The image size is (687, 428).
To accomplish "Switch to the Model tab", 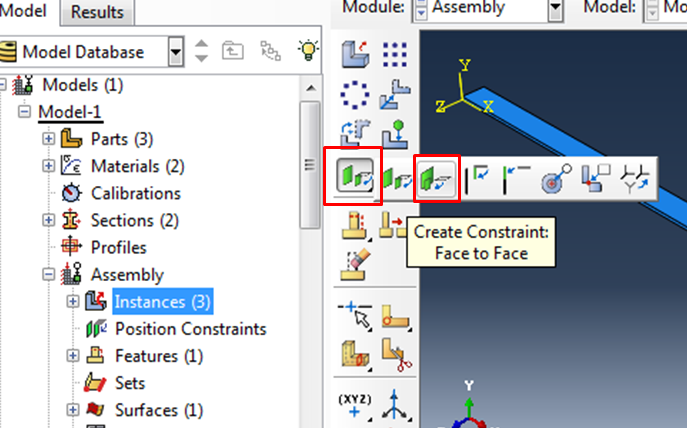I will coord(23,10).
